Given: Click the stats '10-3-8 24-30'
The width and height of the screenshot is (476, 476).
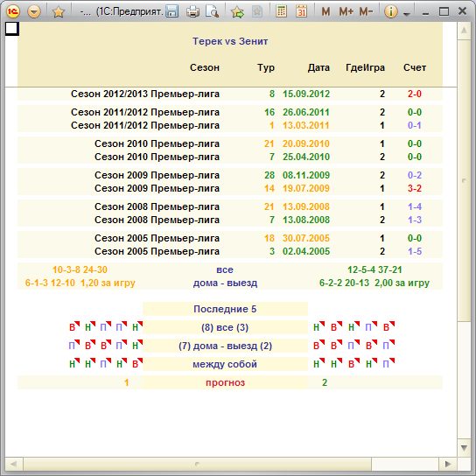Looking at the screenshot, I should (x=80, y=269).
